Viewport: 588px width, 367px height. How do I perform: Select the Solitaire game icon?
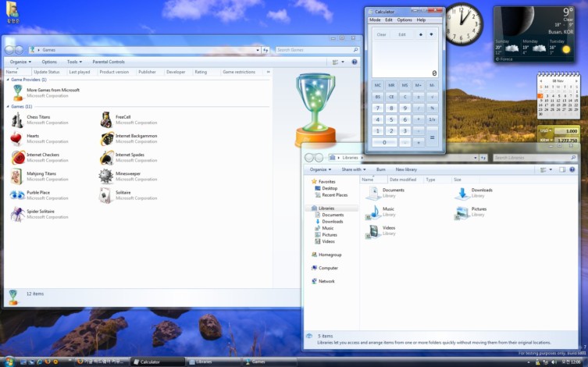tap(105, 195)
